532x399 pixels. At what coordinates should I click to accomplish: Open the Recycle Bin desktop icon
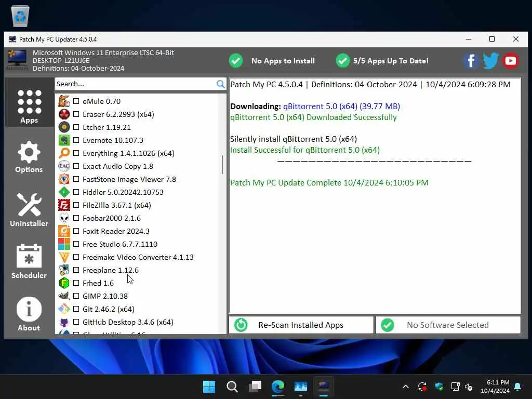tap(20, 15)
